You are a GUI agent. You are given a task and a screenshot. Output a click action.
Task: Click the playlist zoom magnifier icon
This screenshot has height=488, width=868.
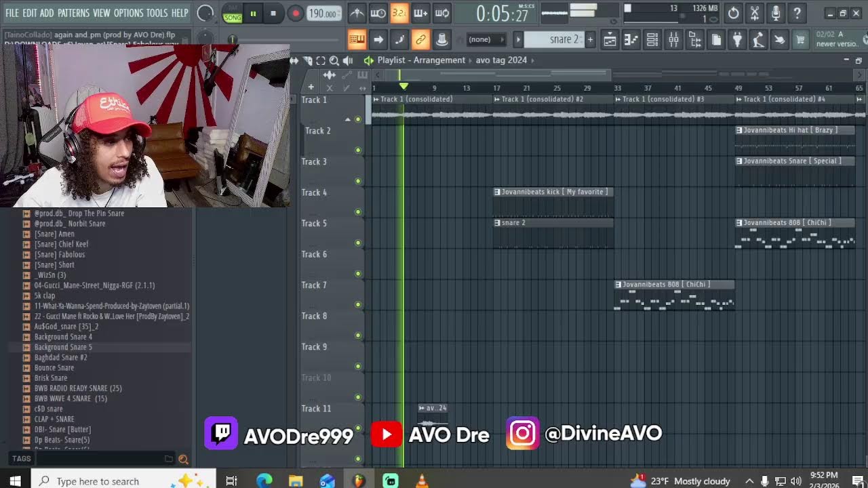pos(334,60)
